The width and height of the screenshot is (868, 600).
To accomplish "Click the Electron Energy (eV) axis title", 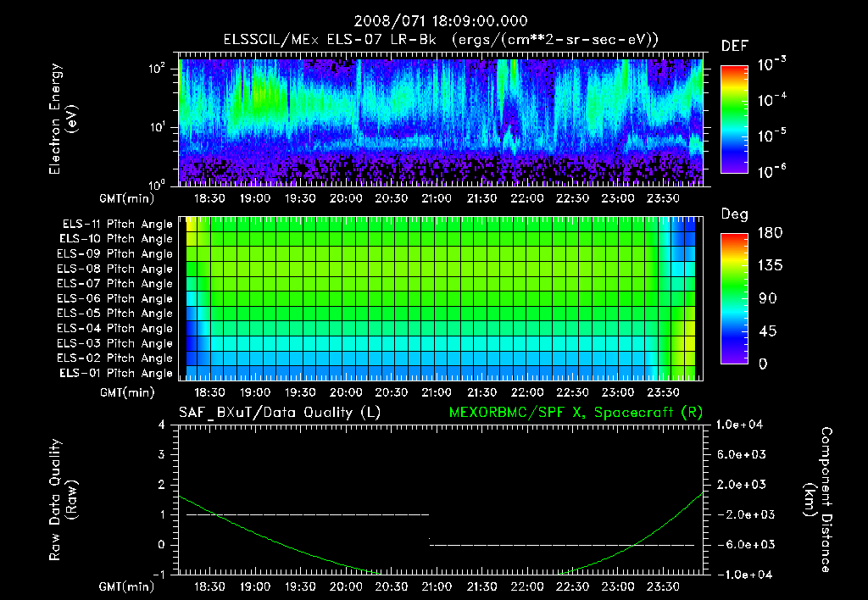I will coord(63,119).
